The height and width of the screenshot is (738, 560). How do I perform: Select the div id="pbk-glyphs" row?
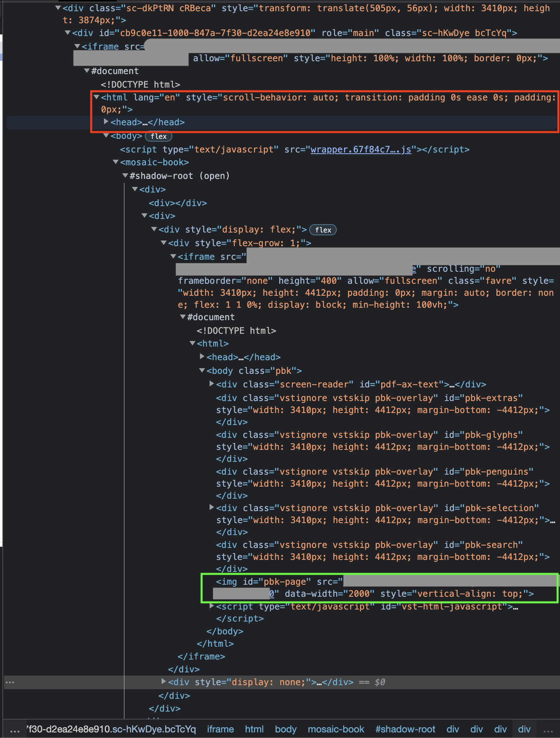(x=383, y=447)
